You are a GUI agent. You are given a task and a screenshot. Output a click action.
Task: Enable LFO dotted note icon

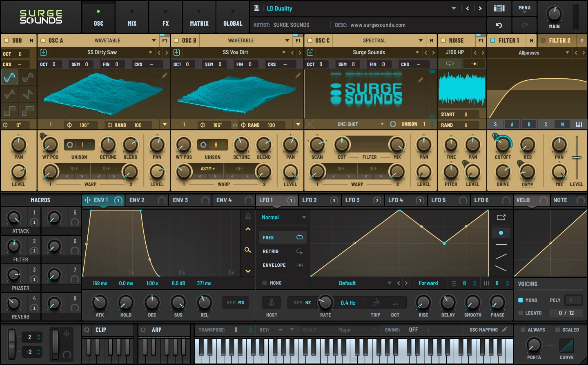[395, 303]
